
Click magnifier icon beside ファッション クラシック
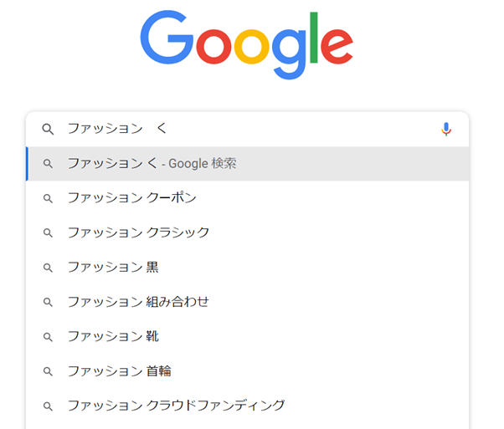click(49, 232)
